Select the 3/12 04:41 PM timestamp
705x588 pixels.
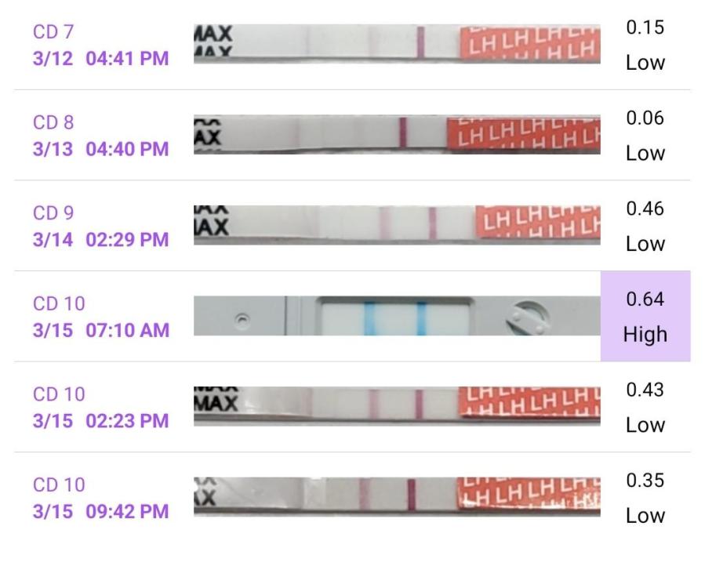100,59
